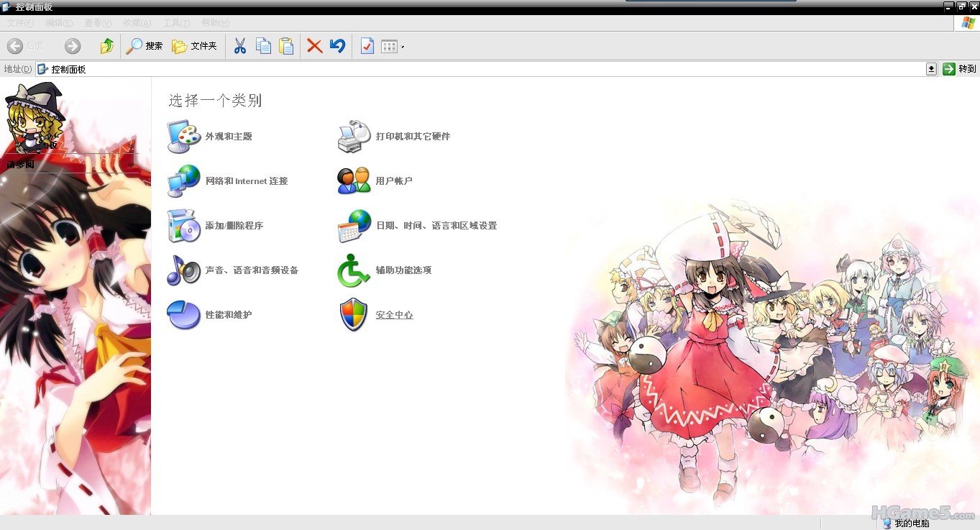Open the 文件(F) menu
980x530 pixels.
click(19, 23)
